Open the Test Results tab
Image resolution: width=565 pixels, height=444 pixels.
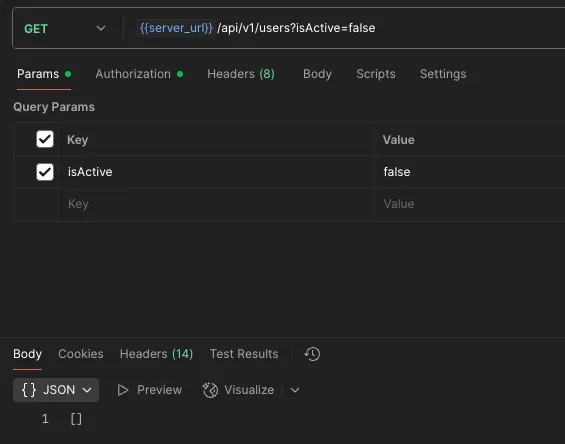[x=244, y=354]
